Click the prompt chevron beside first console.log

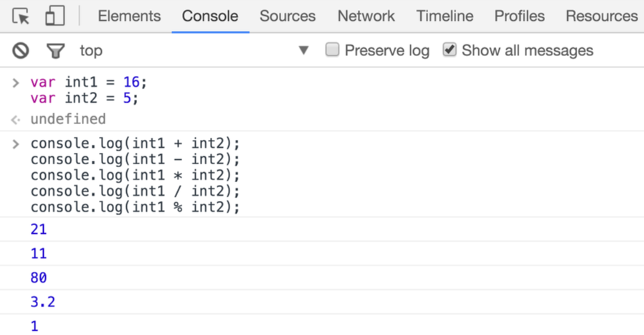click(16, 143)
